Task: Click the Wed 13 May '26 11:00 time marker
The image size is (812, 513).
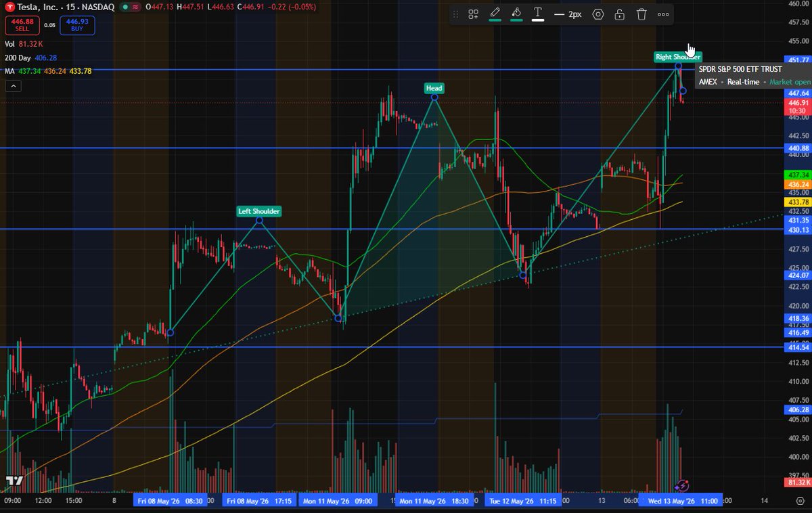Action: [680, 501]
